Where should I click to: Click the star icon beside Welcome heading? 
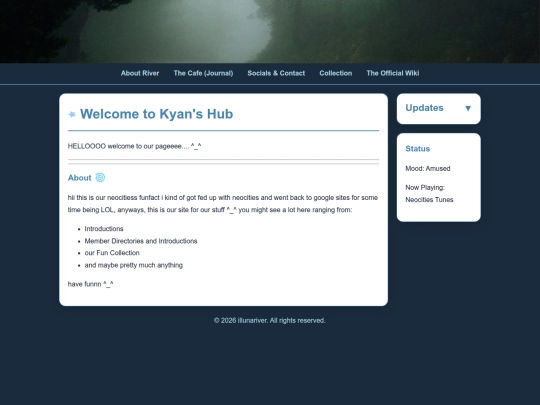click(x=72, y=114)
